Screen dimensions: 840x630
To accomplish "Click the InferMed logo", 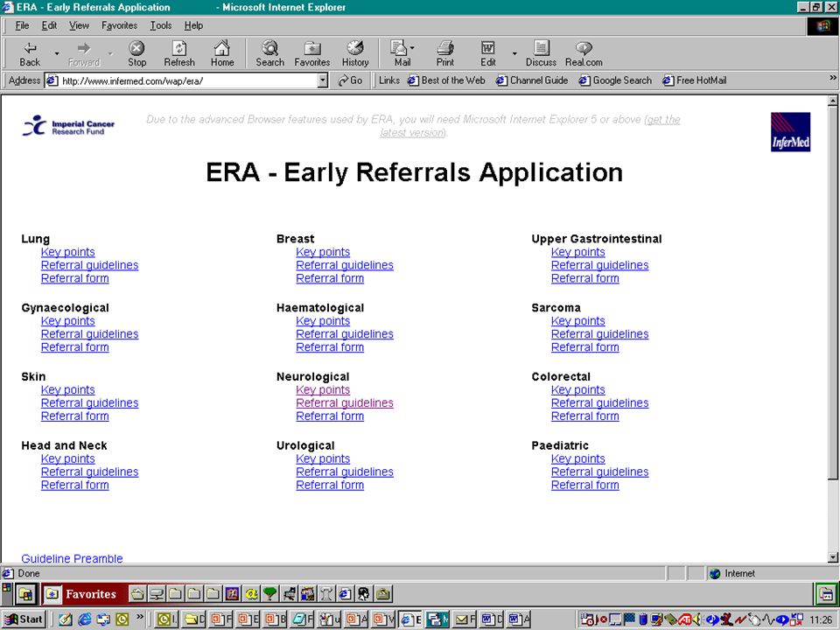I will [790, 132].
